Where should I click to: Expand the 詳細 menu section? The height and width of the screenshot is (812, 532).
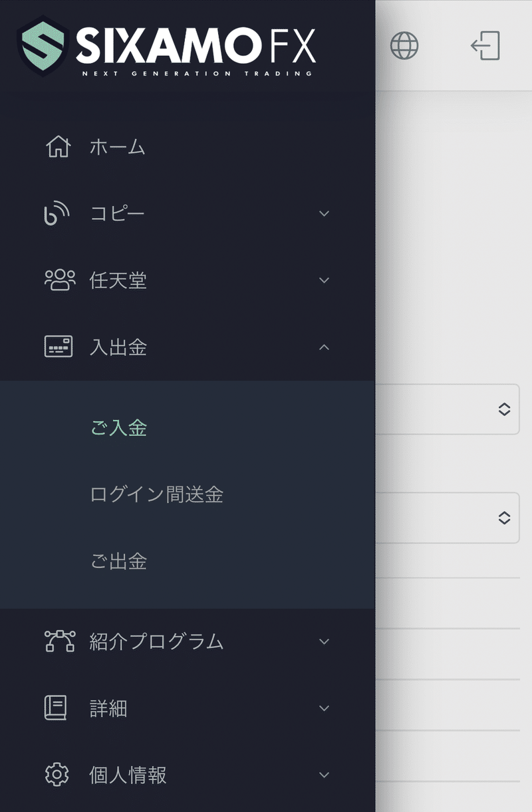pos(324,708)
